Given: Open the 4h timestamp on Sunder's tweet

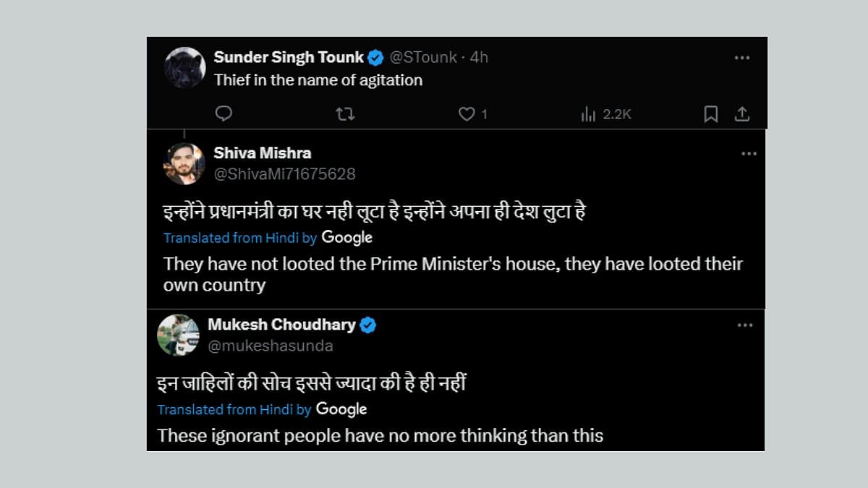Looking at the screenshot, I should coord(479,58).
